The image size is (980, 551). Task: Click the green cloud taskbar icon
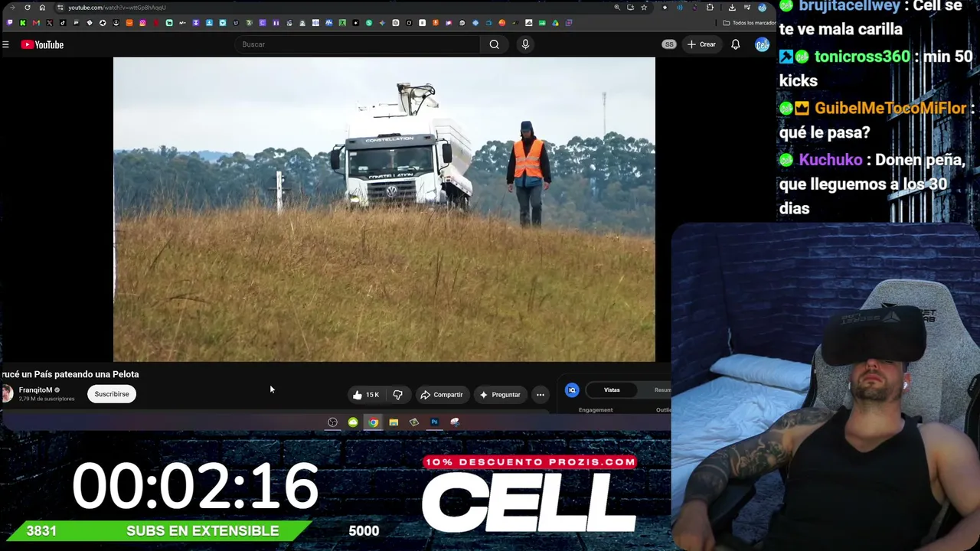click(x=353, y=422)
